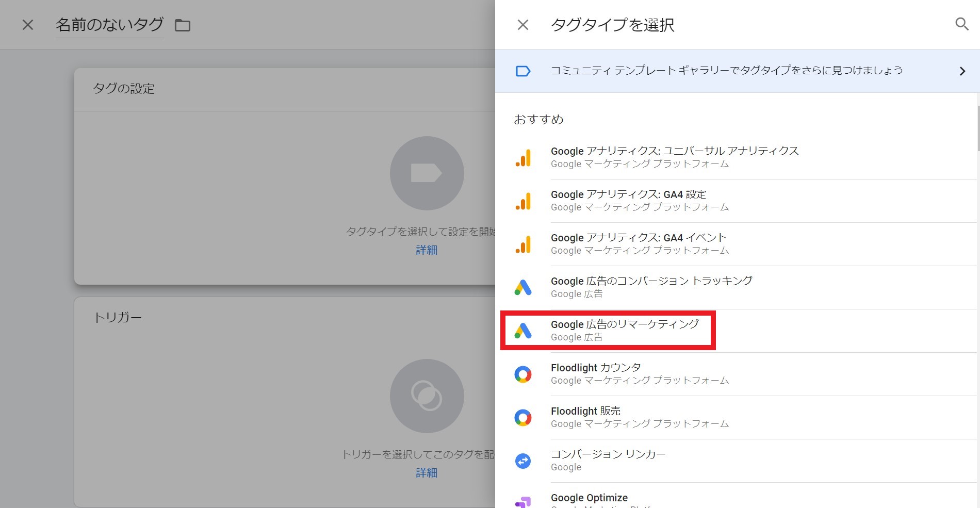
Task: Close the 名前のないタグ editor
Action: [x=28, y=25]
